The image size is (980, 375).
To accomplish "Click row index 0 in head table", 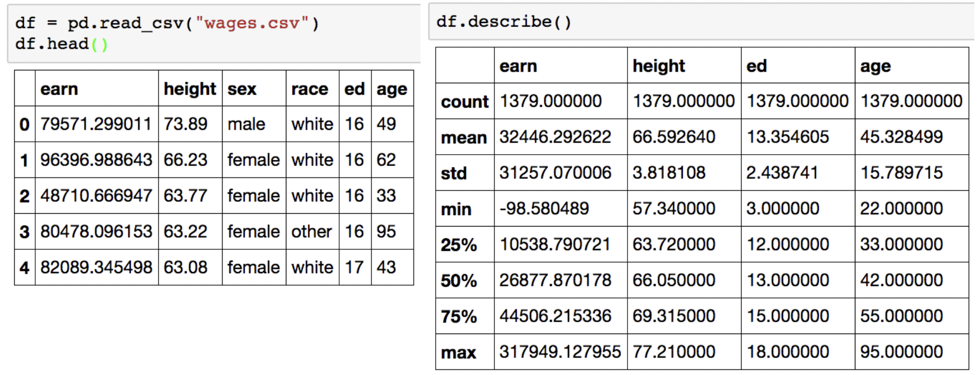I will pyautogui.click(x=24, y=125).
